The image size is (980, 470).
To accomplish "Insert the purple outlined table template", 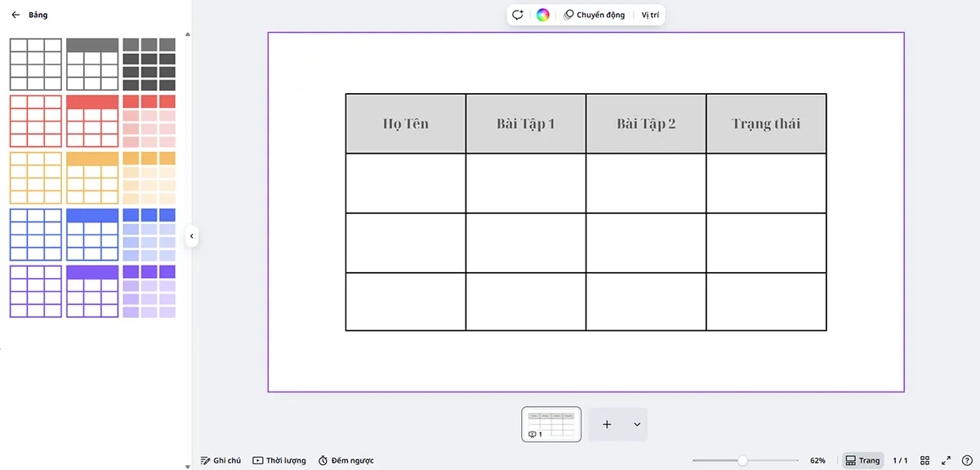I will tap(35, 291).
